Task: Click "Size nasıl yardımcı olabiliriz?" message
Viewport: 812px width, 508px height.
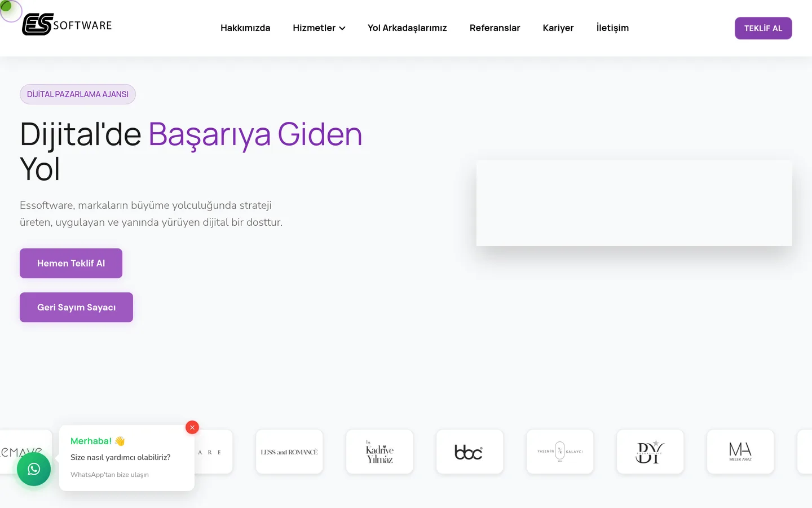Action: (x=120, y=457)
